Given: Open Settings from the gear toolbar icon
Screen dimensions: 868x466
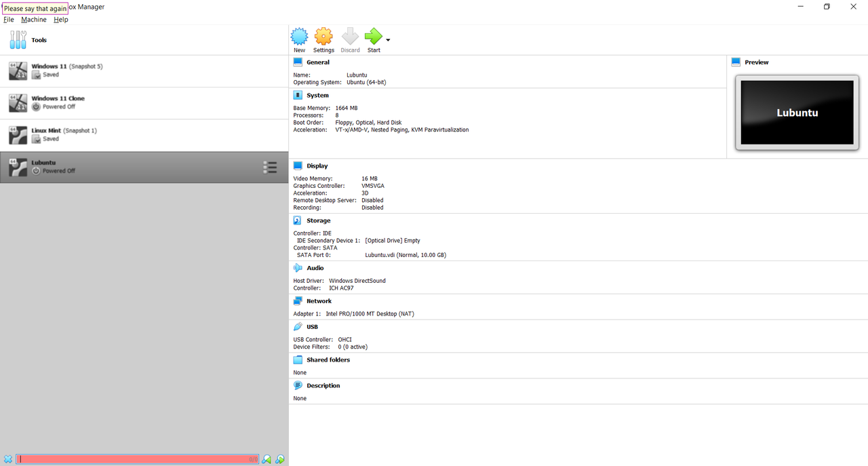Looking at the screenshot, I should point(323,36).
